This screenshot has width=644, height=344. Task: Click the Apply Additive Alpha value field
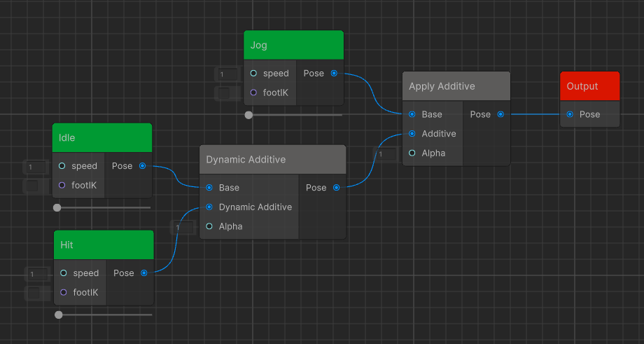pos(386,154)
